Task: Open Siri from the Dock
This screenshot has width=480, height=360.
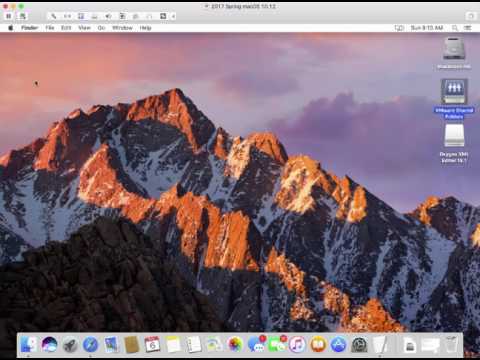Action: 49,345
